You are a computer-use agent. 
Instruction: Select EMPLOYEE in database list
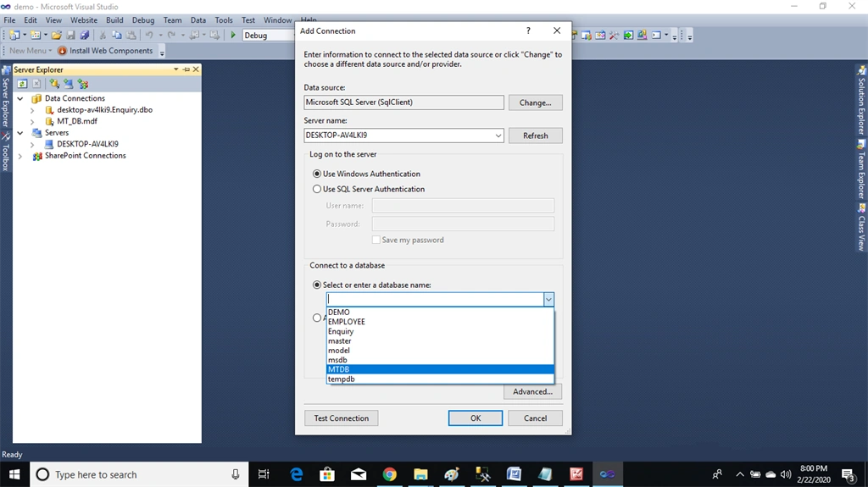[441, 322]
